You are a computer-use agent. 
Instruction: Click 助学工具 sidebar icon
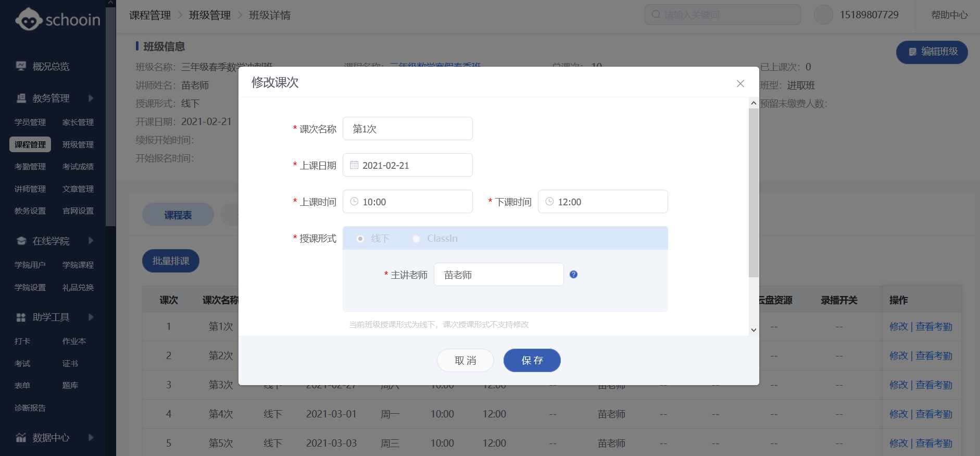21,317
